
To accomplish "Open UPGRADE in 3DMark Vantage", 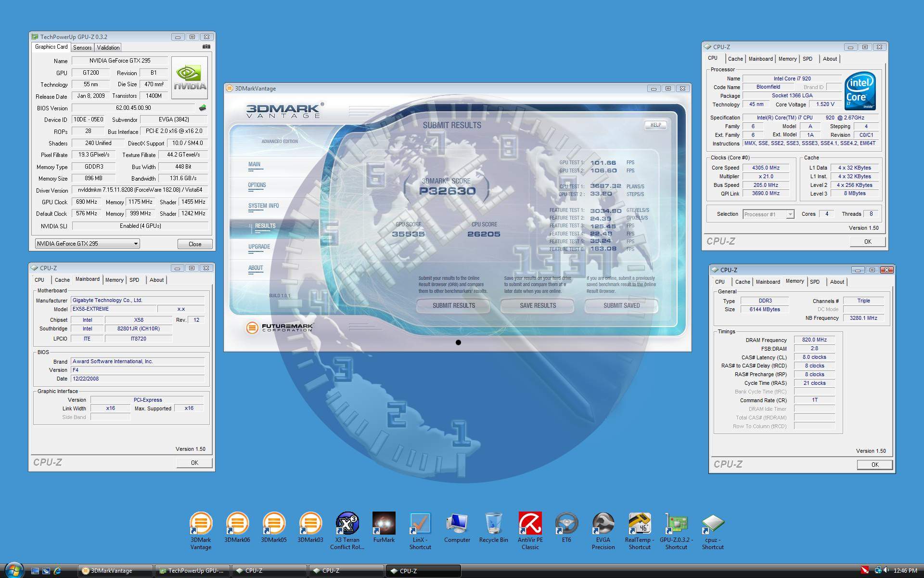I will tap(259, 247).
